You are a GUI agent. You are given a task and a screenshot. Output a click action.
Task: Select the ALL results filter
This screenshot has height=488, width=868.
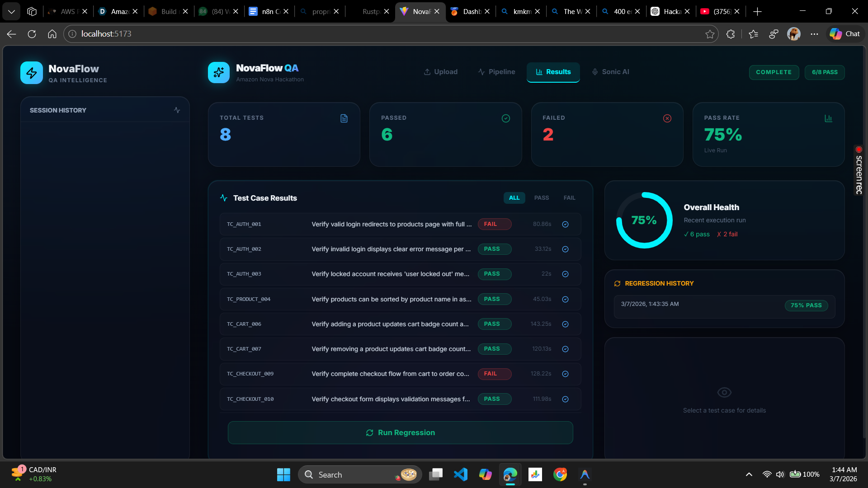tap(514, 198)
